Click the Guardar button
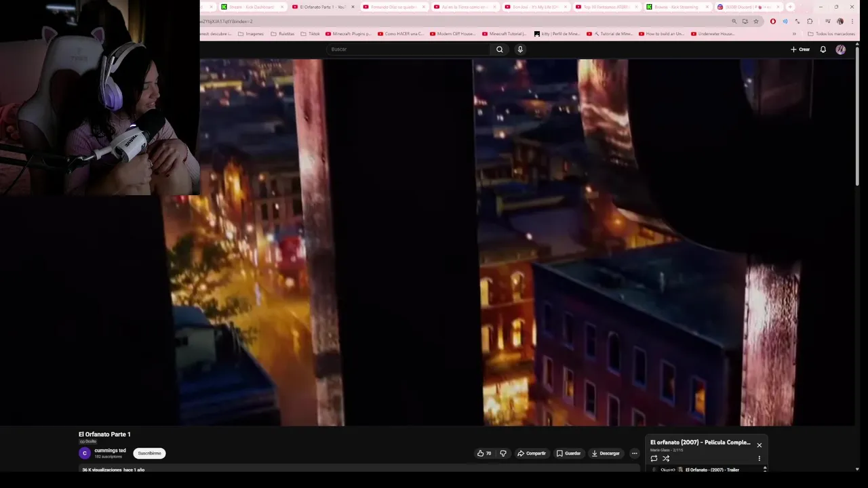 [x=569, y=453]
